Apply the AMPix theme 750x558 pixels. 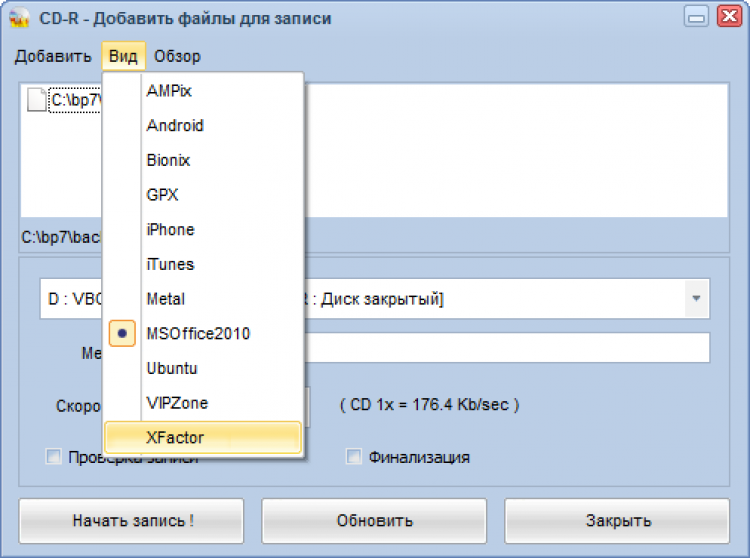(169, 90)
